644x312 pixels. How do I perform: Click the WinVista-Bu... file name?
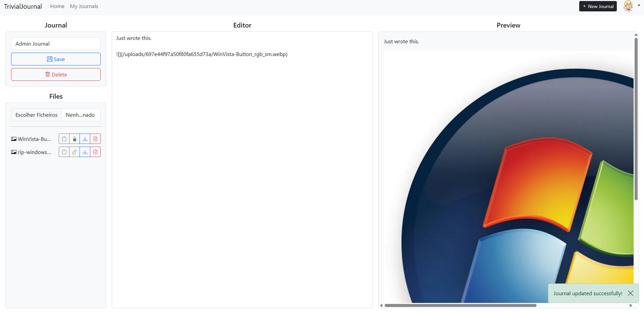click(x=34, y=139)
